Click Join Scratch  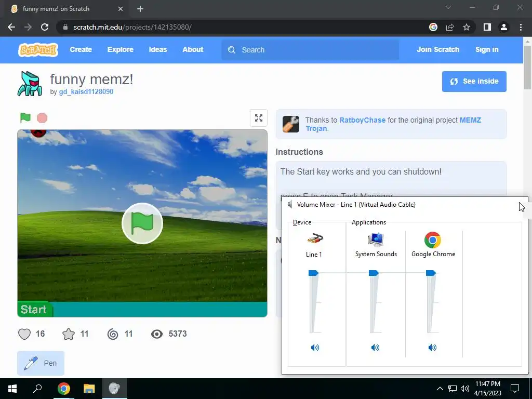[437, 49]
